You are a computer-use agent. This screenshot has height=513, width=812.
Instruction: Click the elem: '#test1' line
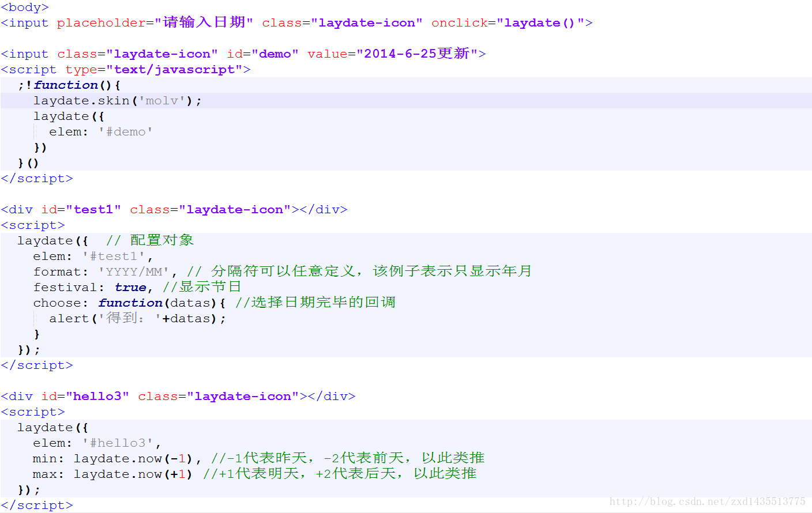click(x=93, y=256)
